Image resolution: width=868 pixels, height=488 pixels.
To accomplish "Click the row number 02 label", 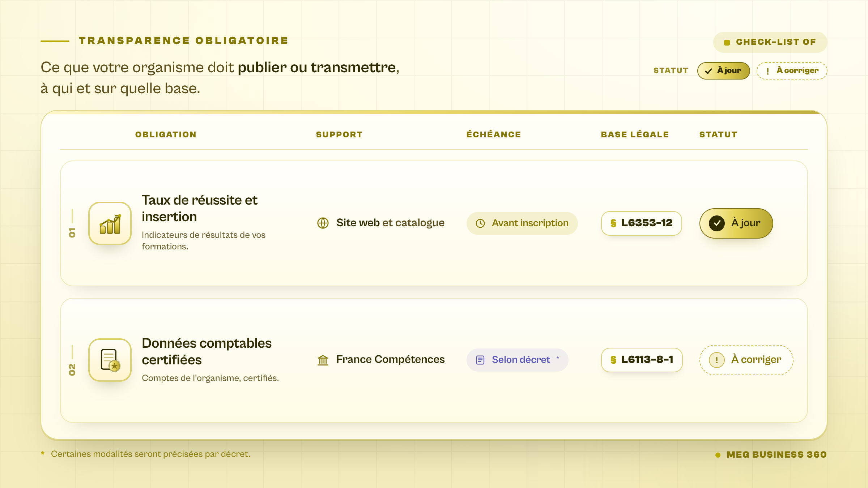I will 72,369.
